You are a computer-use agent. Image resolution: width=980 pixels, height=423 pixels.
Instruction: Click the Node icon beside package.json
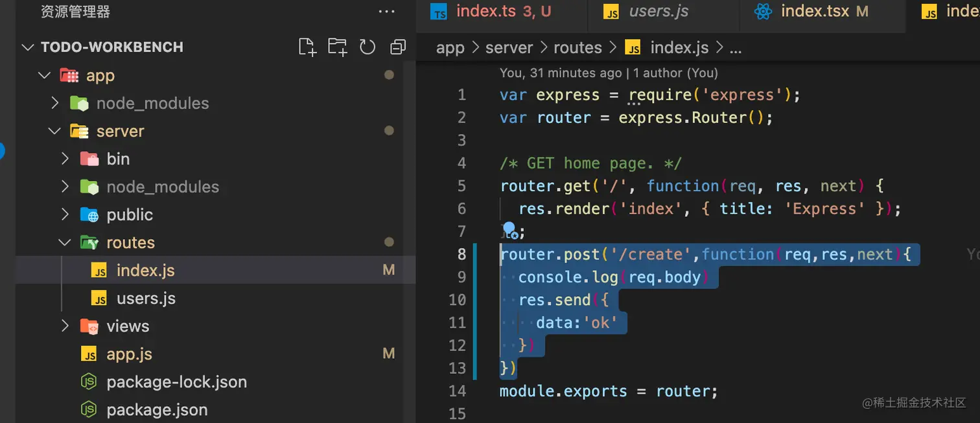89,410
